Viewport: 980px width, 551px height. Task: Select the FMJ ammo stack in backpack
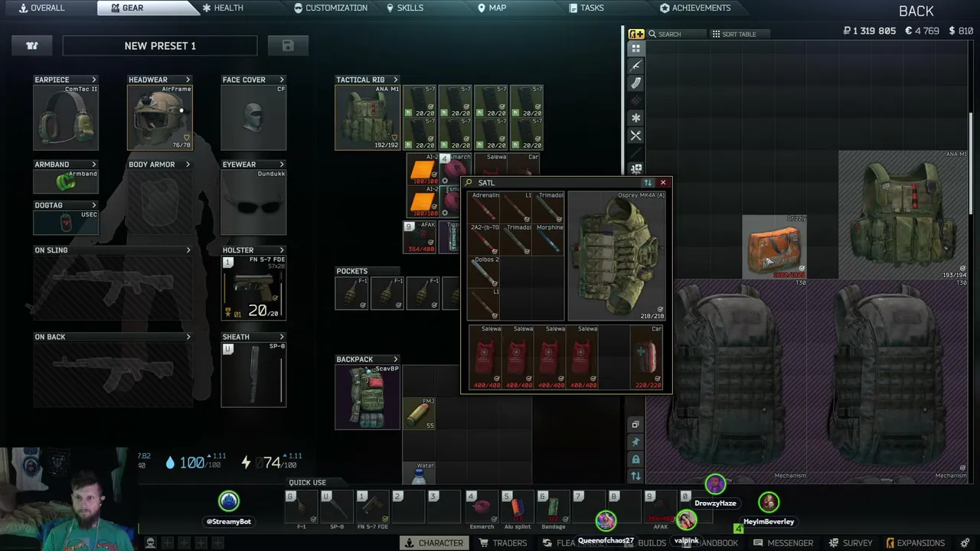[x=420, y=413]
